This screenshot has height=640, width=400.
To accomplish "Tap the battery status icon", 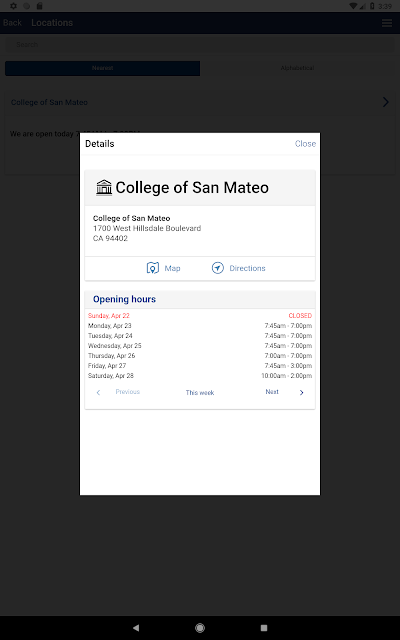I will (372, 6).
